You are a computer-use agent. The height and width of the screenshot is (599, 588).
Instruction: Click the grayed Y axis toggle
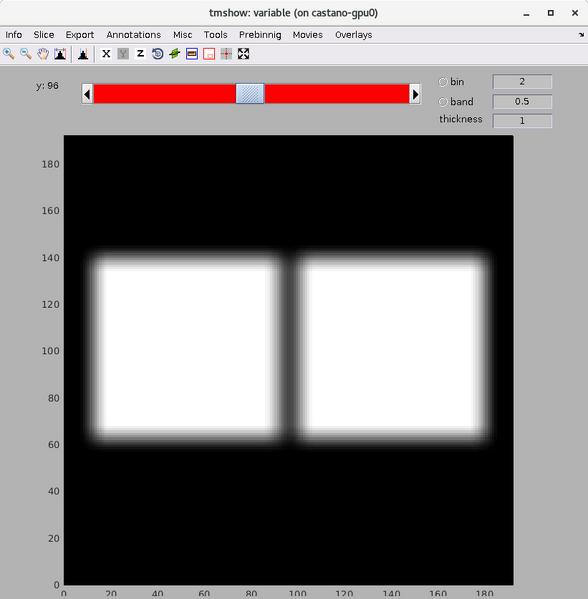[x=123, y=54]
